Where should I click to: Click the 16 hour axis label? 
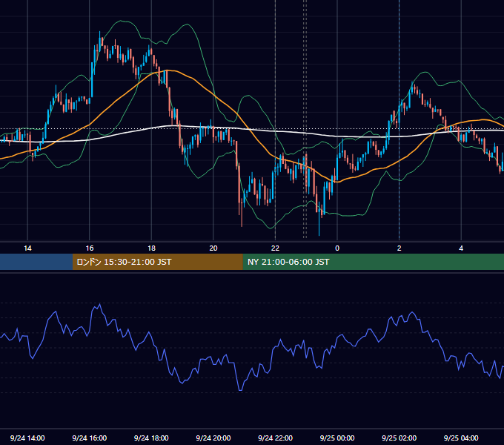90,248
